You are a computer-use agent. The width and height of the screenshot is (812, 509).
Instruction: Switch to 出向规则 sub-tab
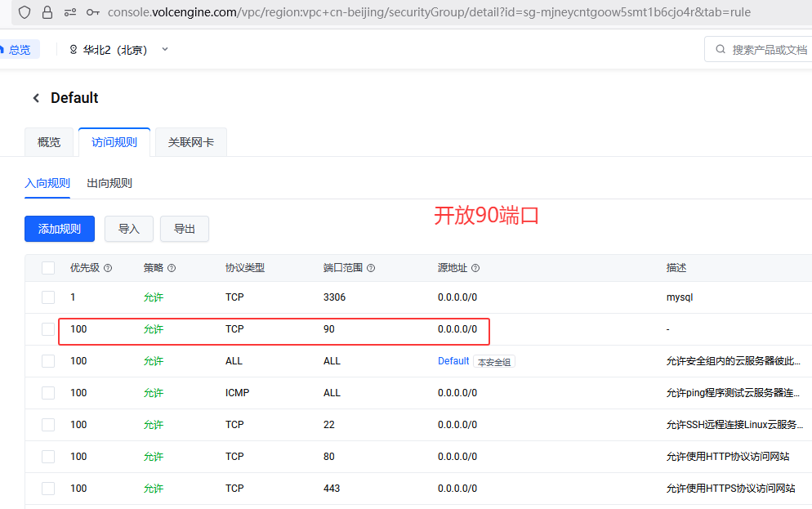(109, 183)
